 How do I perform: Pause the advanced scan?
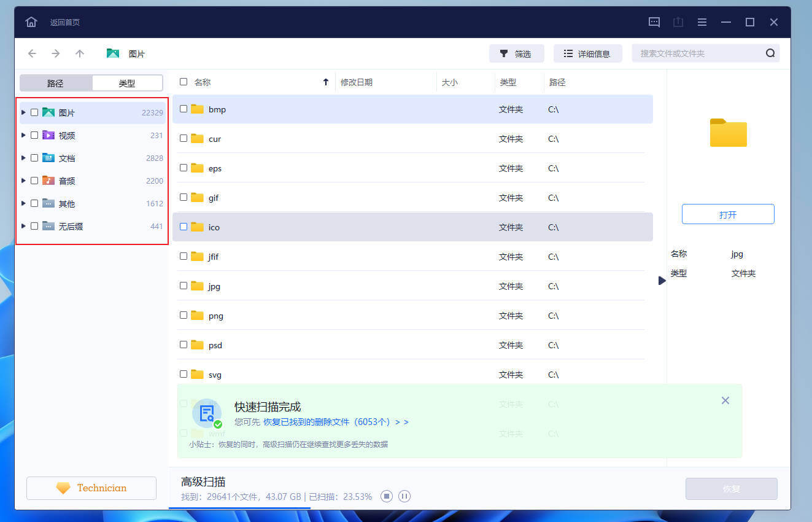pyautogui.click(x=404, y=496)
